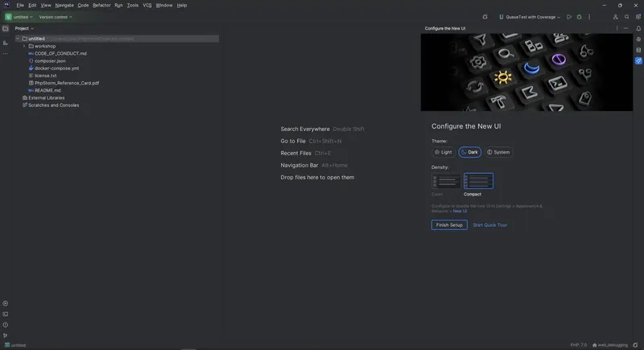The height and width of the screenshot is (350, 644).
Task: Open the Terminal tool window icon
Action: pyautogui.click(x=6, y=315)
